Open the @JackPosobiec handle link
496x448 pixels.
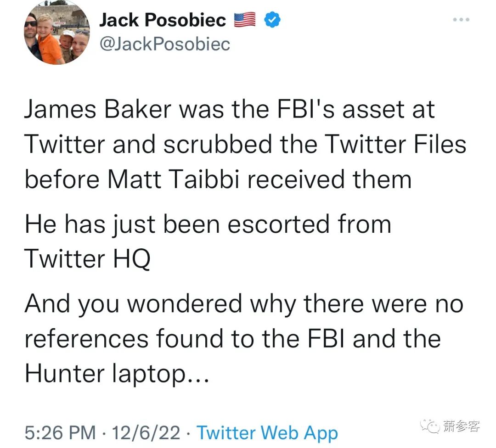(x=165, y=44)
